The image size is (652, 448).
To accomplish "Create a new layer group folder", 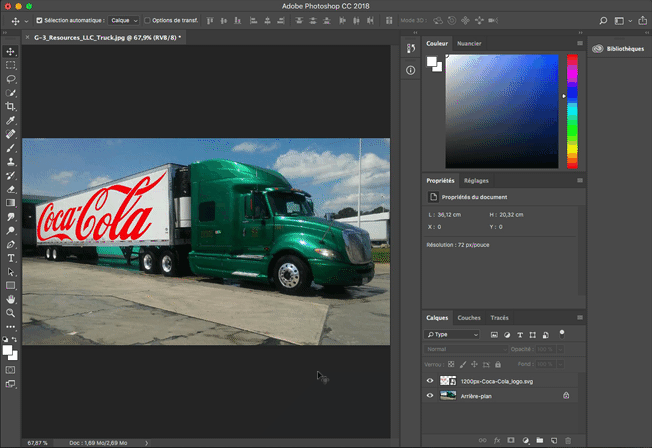I will tap(540, 440).
